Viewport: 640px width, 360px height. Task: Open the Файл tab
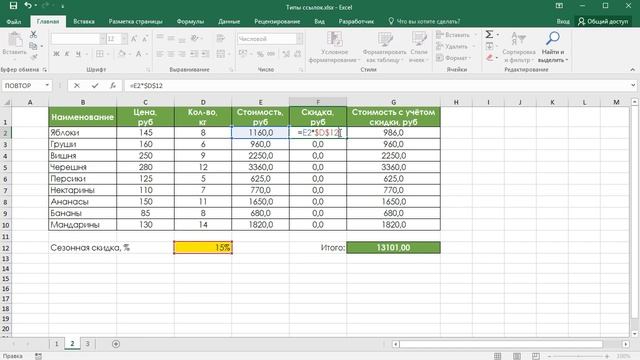[x=14, y=21]
